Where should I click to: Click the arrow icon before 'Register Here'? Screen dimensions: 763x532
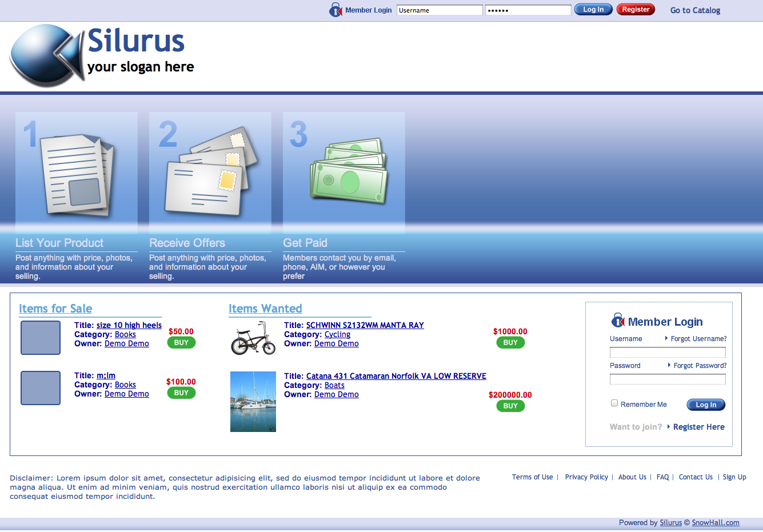coord(669,427)
